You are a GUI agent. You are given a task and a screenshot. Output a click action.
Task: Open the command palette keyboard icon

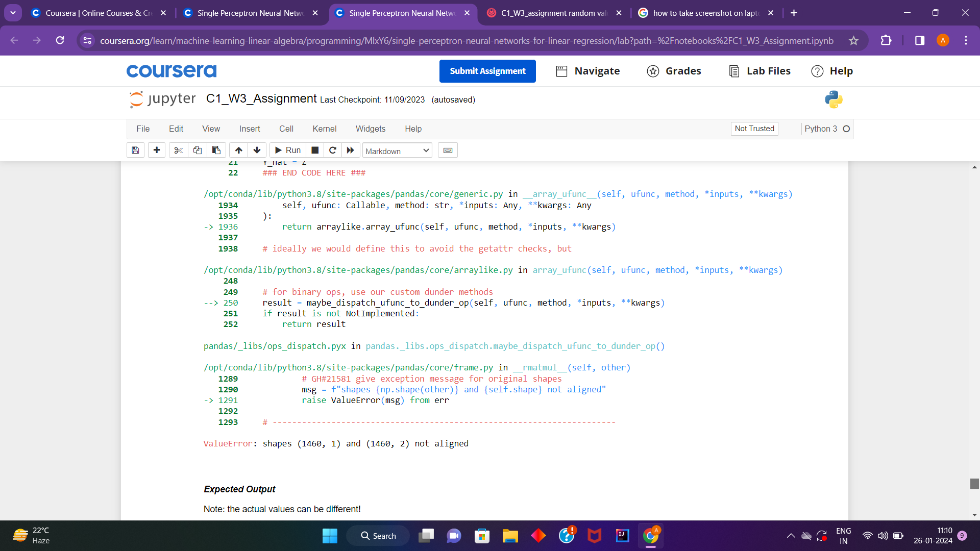(448, 150)
